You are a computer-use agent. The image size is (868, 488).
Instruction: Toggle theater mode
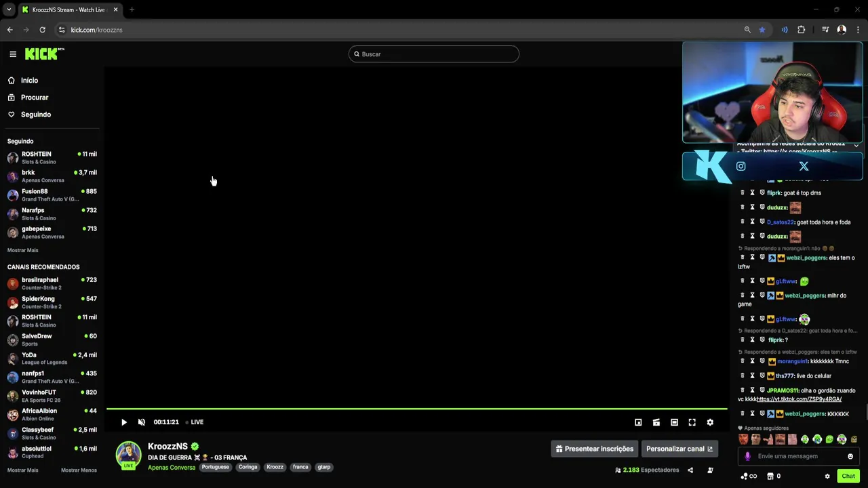coord(674,422)
